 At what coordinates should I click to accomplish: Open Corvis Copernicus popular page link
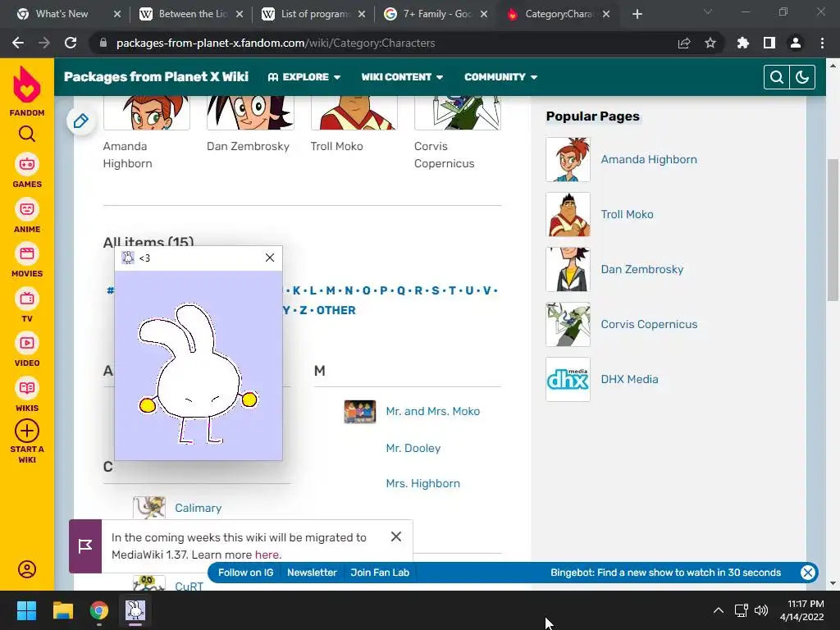pyautogui.click(x=649, y=324)
